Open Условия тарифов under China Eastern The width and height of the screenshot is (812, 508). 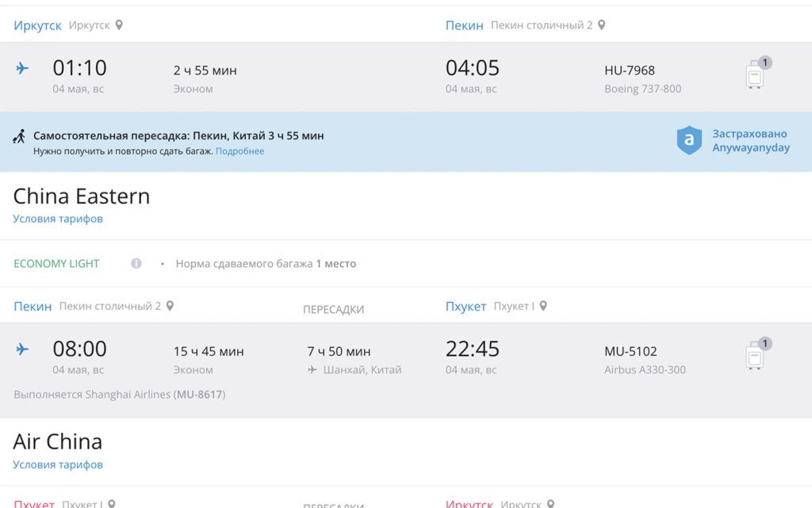tap(58, 219)
